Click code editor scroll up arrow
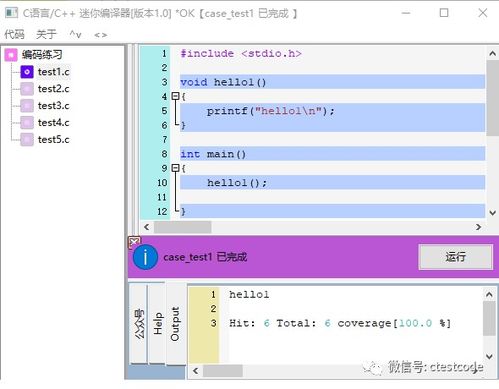The width and height of the screenshot is (499, 389). pyautogui.click(x=492, y=53)
